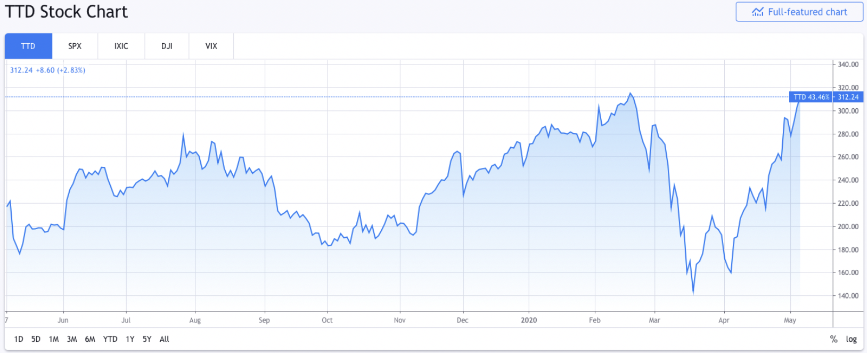Click the 140.00 price axis label
Viewport: 868px width, 354px height.
(848, 296)
